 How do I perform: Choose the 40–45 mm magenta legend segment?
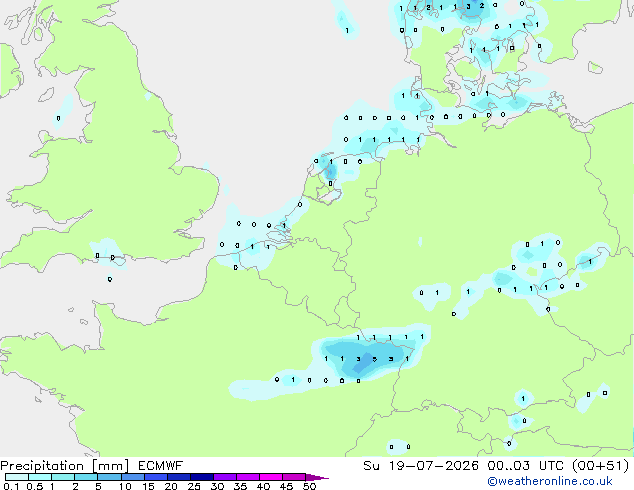click(x=271, y=477)
